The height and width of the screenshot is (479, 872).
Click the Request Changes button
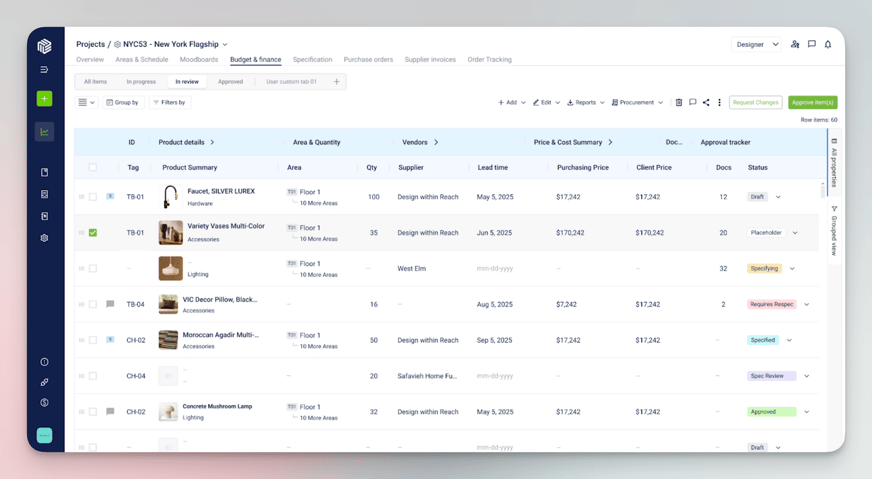(755, 102)
